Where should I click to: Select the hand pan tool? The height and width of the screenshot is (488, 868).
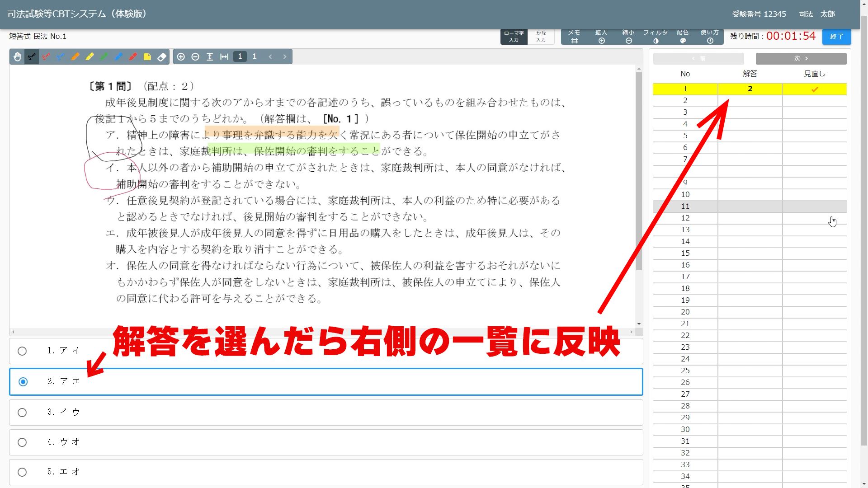coord(17,56)
